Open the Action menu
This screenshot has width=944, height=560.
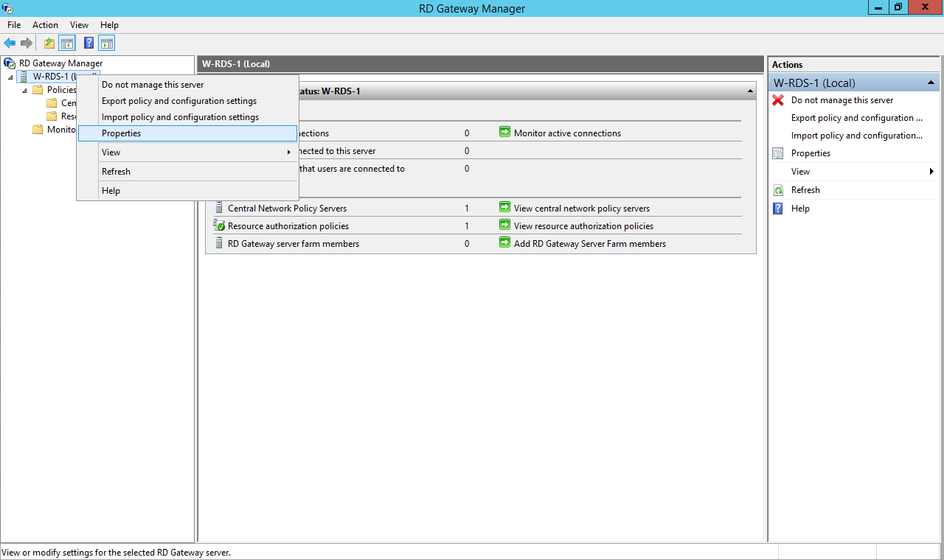(x=45, y=25)
